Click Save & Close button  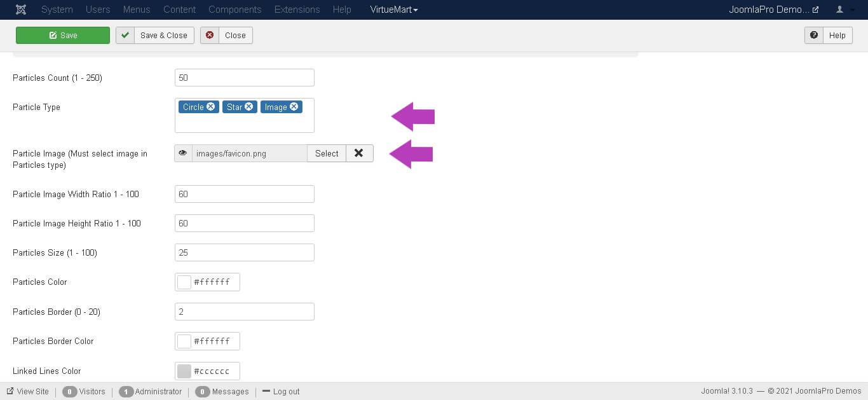[x=155, y=35]
